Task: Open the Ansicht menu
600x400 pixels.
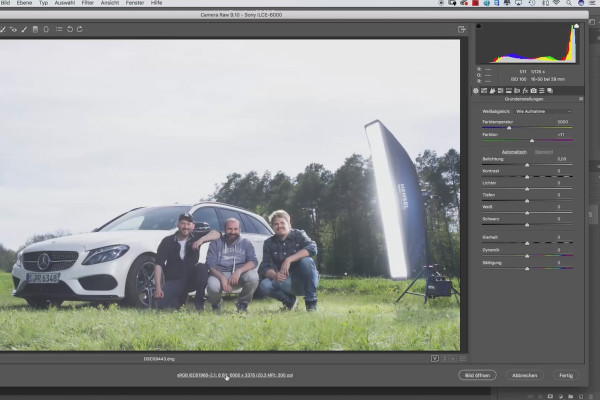Action: (110, 3)
